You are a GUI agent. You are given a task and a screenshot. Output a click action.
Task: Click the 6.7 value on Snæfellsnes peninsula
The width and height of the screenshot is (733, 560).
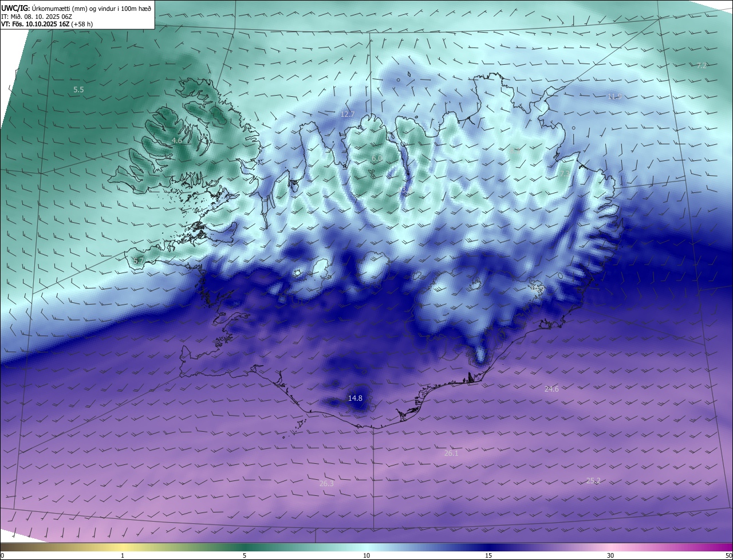pos(139,261)
